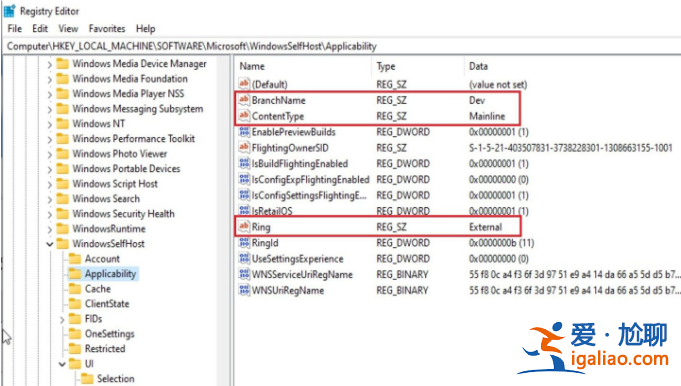
Task: Click the (Default) value icon
Action: coord(244,84)
